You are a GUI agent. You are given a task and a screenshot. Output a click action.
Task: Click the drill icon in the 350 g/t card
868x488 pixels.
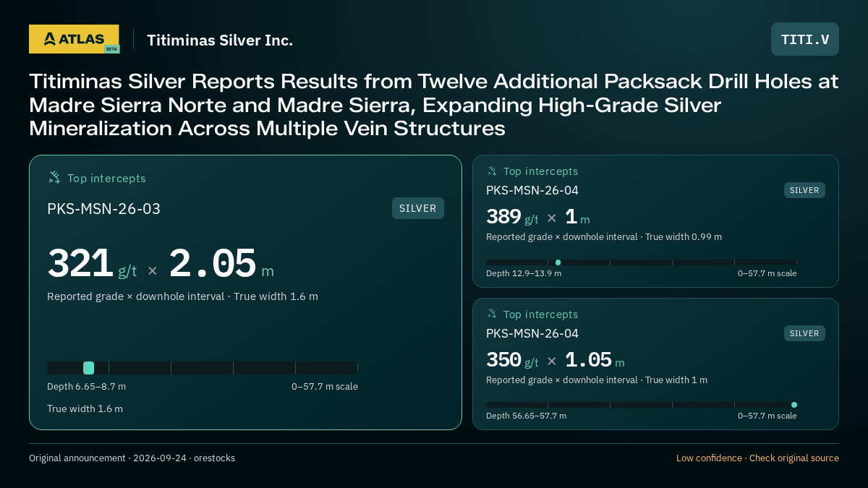(492, 314)
